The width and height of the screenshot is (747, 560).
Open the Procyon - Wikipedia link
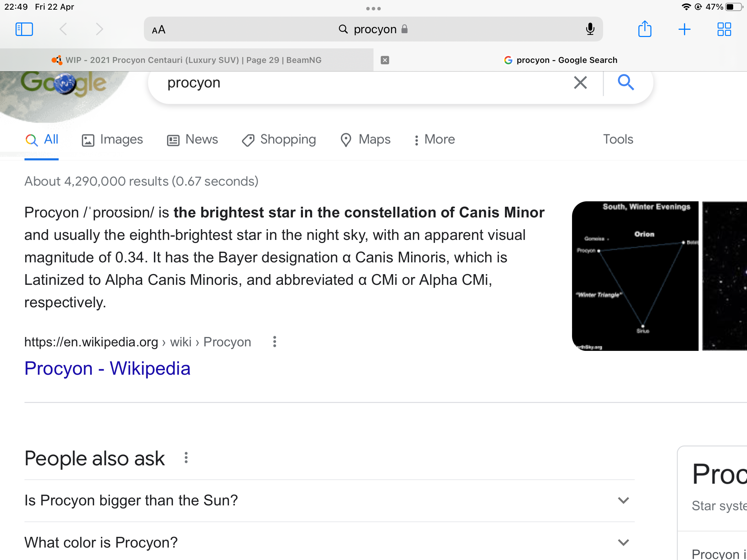pos(107,368)
